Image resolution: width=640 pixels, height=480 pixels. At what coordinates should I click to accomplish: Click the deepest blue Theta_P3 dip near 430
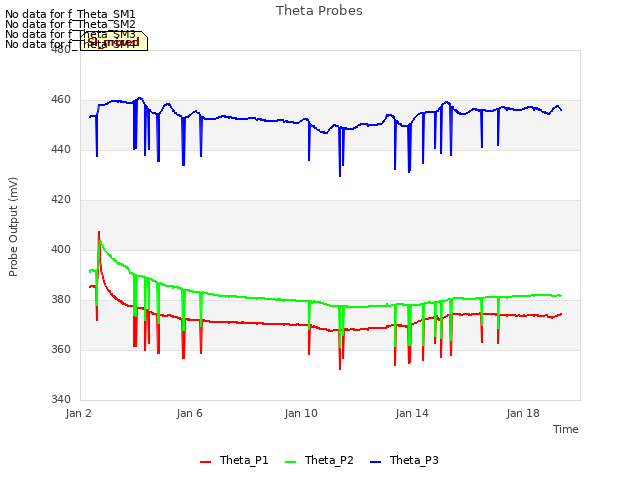coord(340,176)
